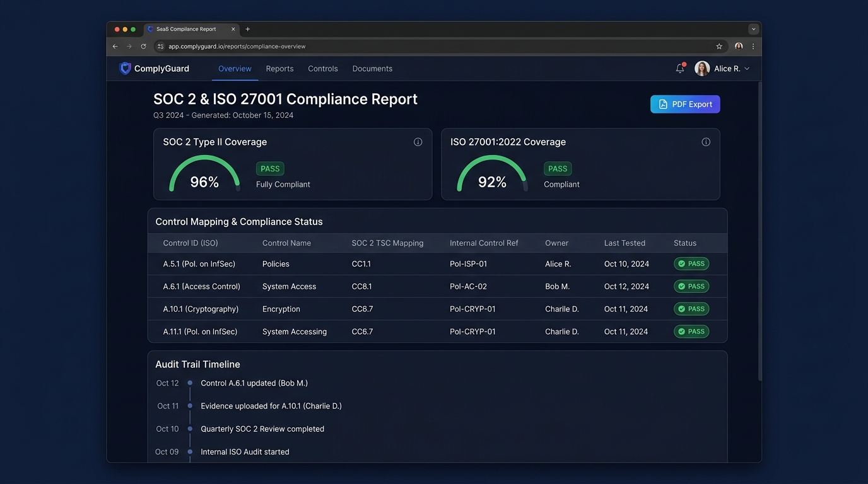This screenshot has width=868, height=484.
Task: Select the A.11.1 (Pol. on InfSec) row
Action: [x=437, y=331]
